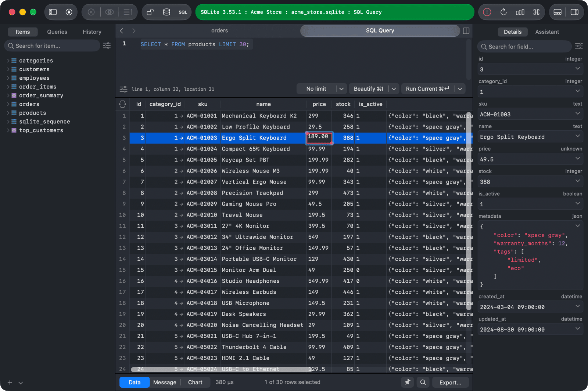Click the Run Current button
Image resolution: width=588 pixels, height=391 pixels.
pos(427,89)
